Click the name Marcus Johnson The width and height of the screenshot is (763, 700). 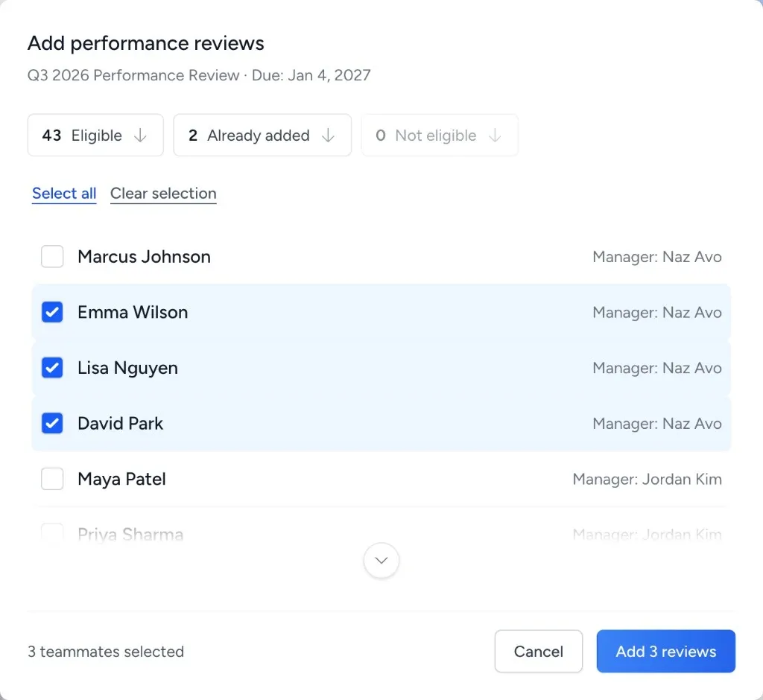coord(144,257)
